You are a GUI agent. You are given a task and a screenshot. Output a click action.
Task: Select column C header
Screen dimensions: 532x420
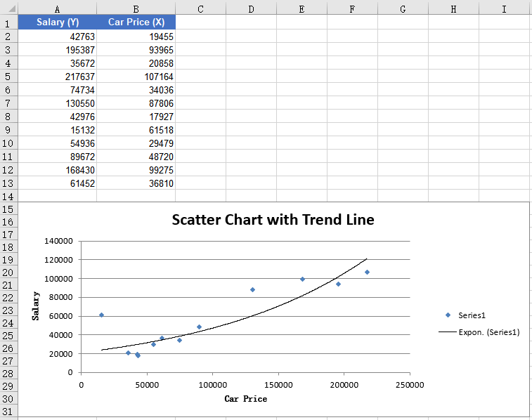(x=200, y=9)
